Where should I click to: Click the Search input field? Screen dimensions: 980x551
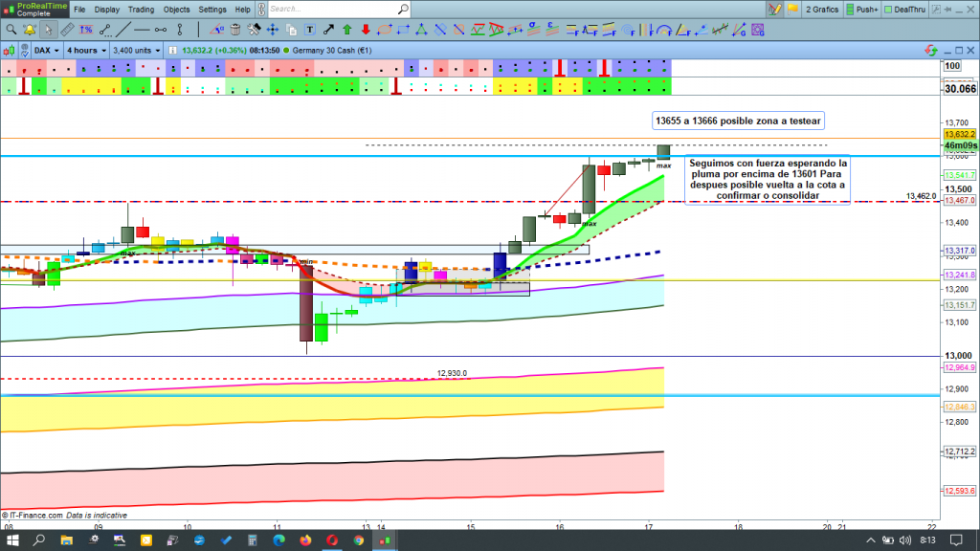[x=335, y=9]
